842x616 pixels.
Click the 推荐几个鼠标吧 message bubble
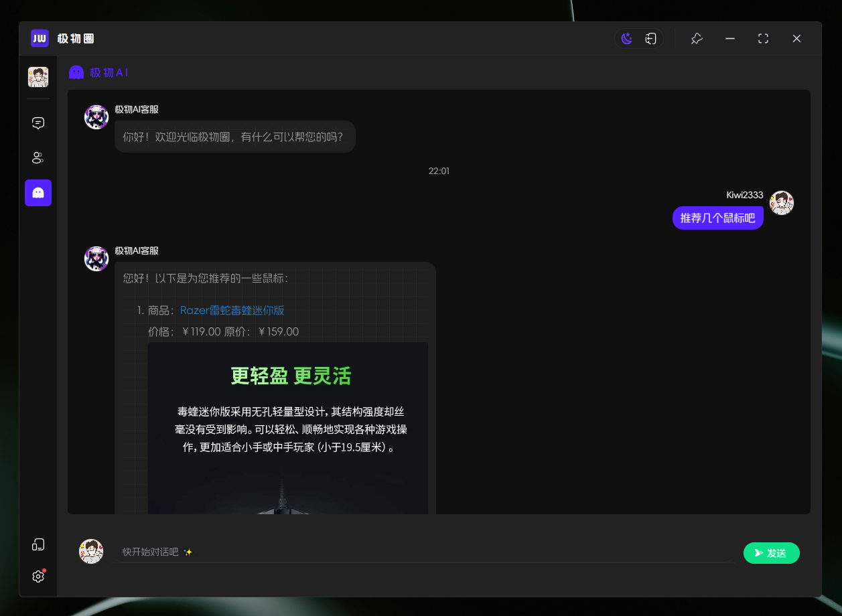[717, 218]
